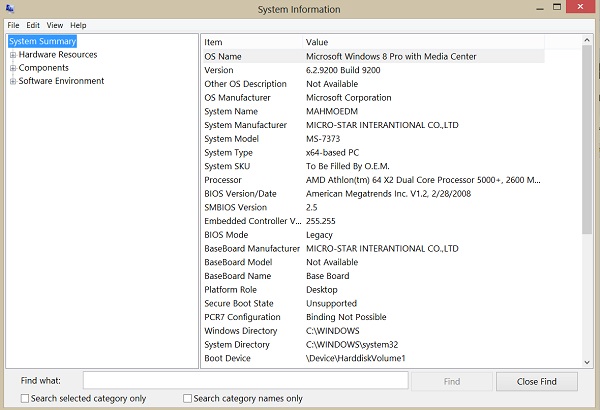
Task: Close the System Information window
Action: [x=580, y=7]
